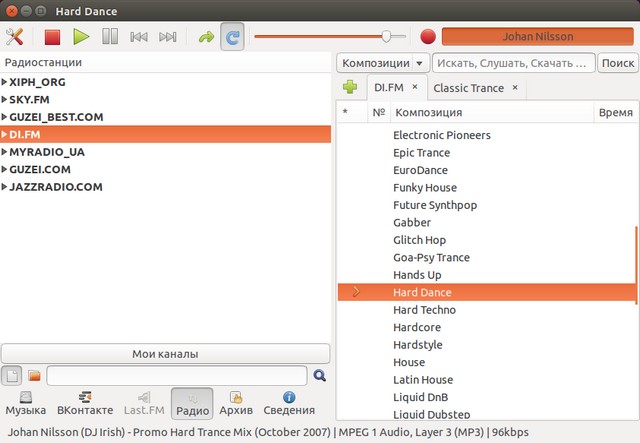Click the search field 'Искать, Слушать, Скачать'
The image size is (640, 443).
[x=513, y=63]
